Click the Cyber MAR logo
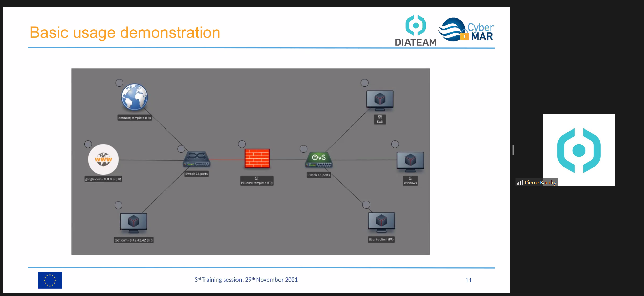 (466, 30)
